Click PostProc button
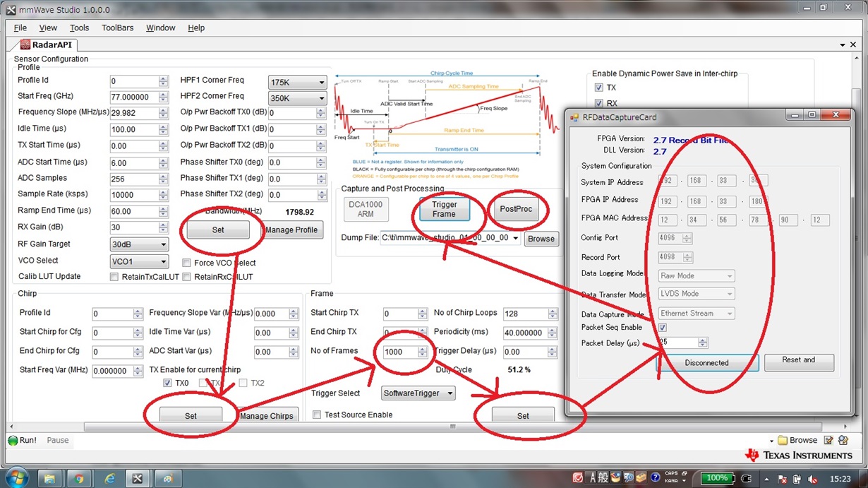Viewport: 868px width, 488px height. 516,209
